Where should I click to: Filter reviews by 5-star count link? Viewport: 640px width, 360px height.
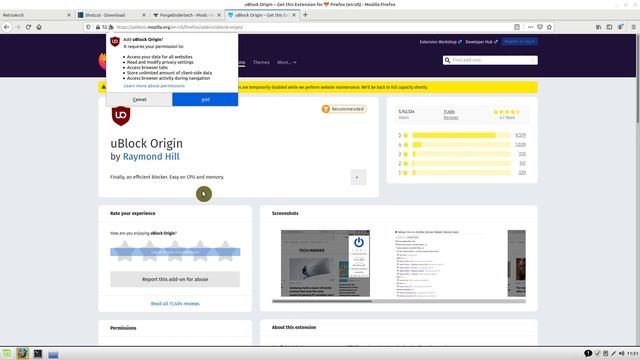click(520, 135)
